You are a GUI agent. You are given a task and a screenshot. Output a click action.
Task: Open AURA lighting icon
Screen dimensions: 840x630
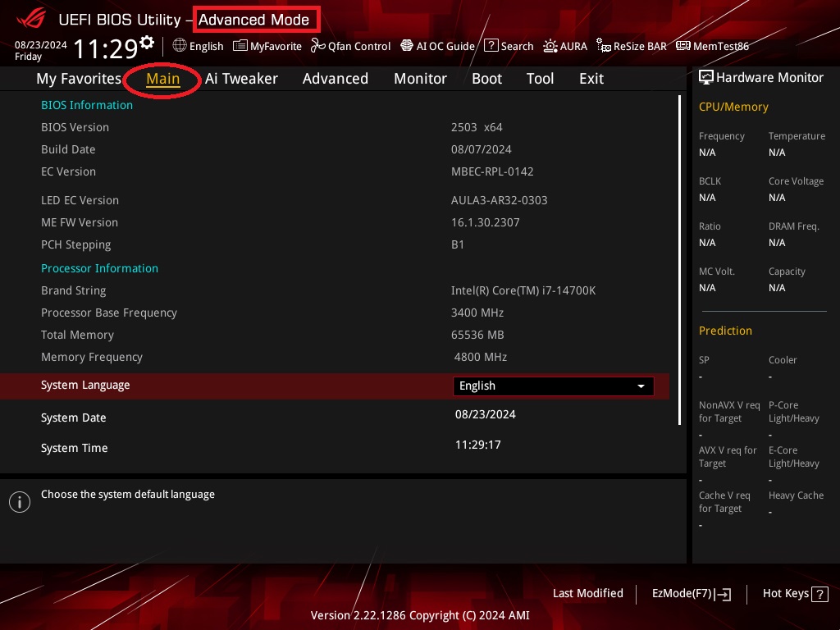tap(550, 46)
